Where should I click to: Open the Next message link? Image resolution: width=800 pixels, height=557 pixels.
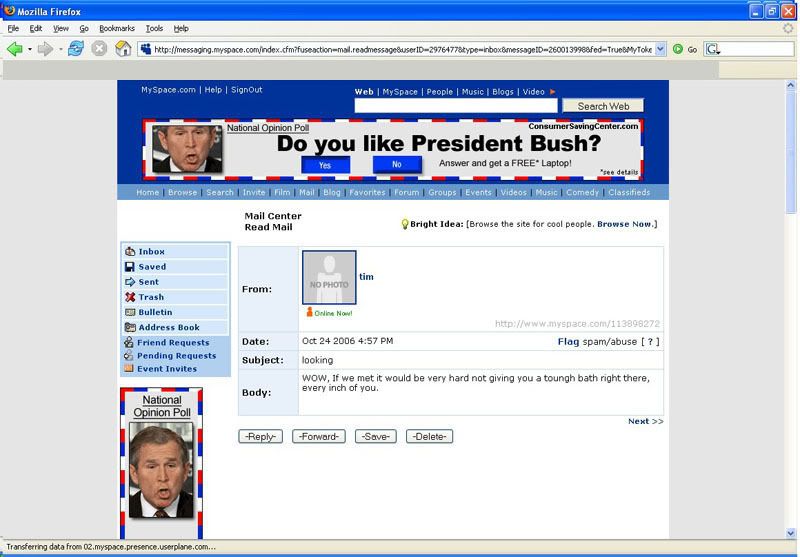click(645, 421)
